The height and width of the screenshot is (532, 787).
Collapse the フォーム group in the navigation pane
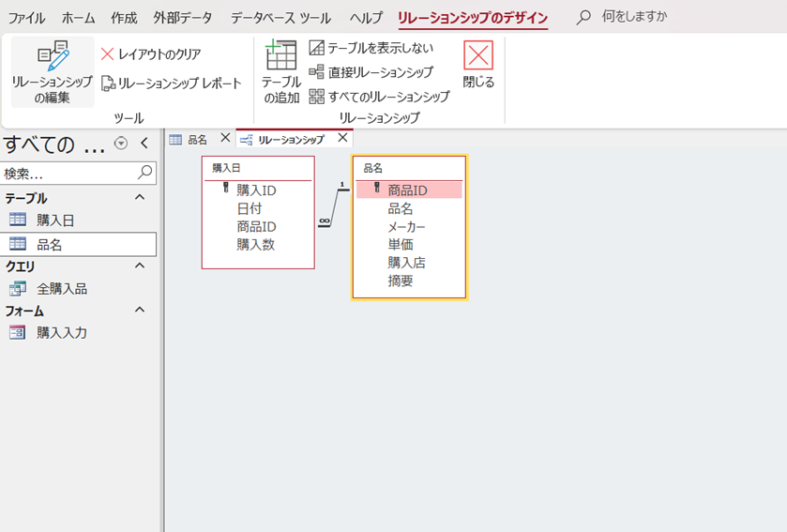[x=140, y=310]
